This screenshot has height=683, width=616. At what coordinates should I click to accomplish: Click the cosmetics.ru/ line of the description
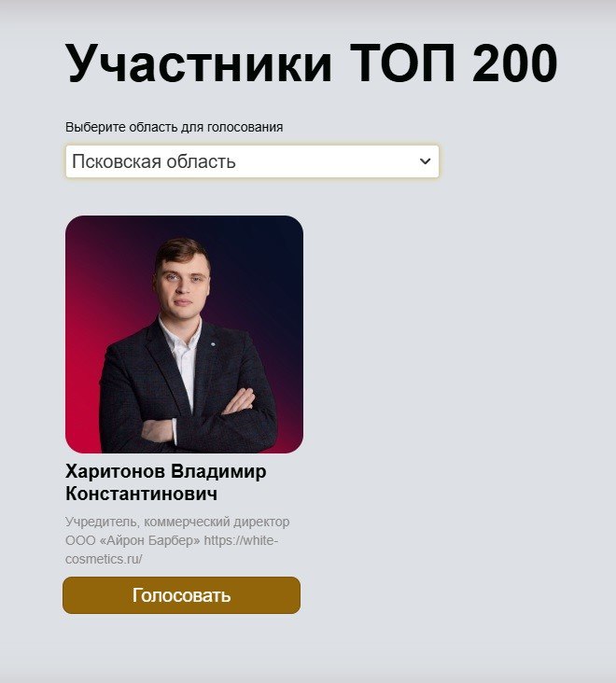point(104,559)
